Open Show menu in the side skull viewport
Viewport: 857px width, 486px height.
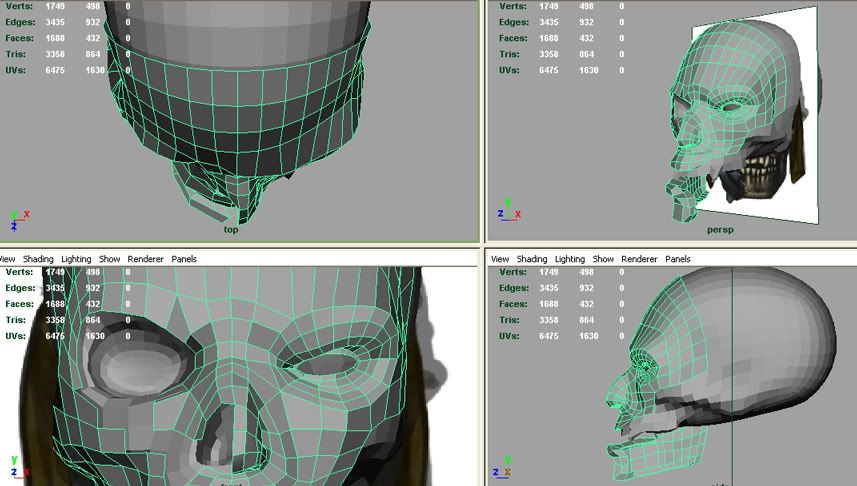[x=603, y=259]
